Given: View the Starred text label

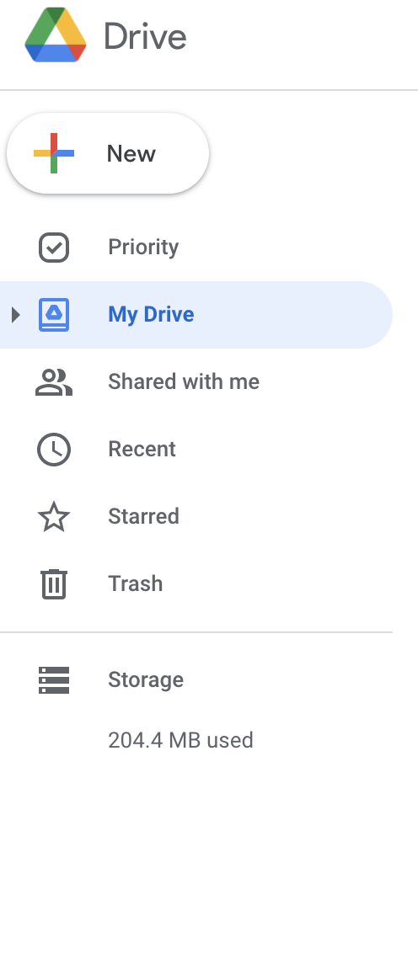Looking at the screenshot, I should click(143, 516).
